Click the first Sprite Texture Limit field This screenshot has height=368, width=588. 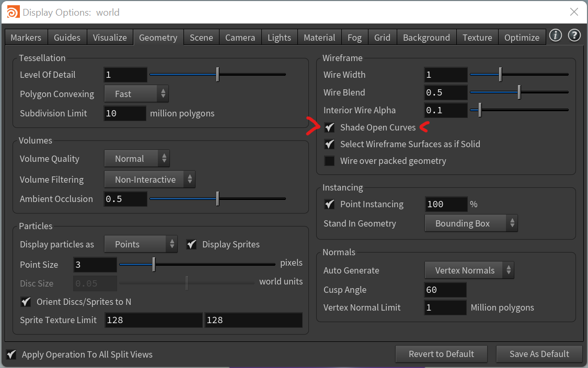(x=153, y=320)
